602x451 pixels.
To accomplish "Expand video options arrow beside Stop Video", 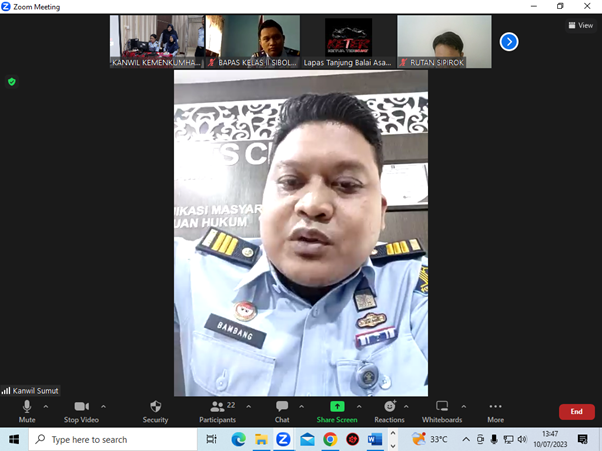I will pos(104,406).
